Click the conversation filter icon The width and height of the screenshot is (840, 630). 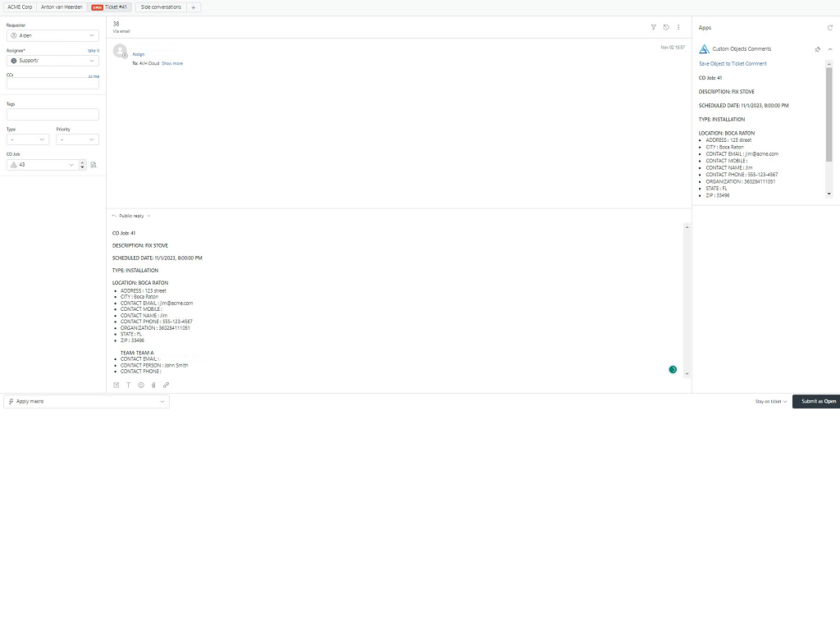tap(653, 27)
